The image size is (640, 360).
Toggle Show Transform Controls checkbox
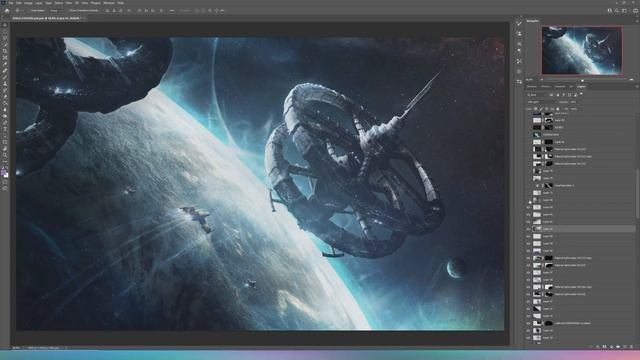[68, 11]
